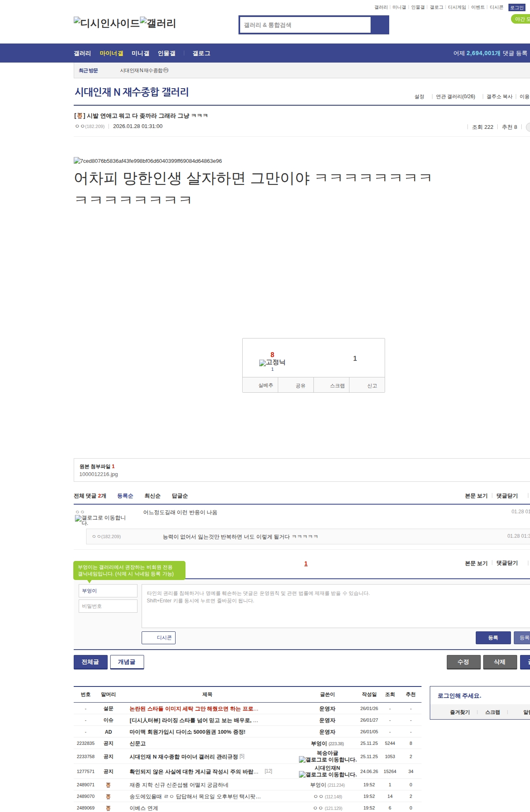Screen dimensions: 530x812
Task: Sort comments by 답글순
Action: tap(180, 496)
